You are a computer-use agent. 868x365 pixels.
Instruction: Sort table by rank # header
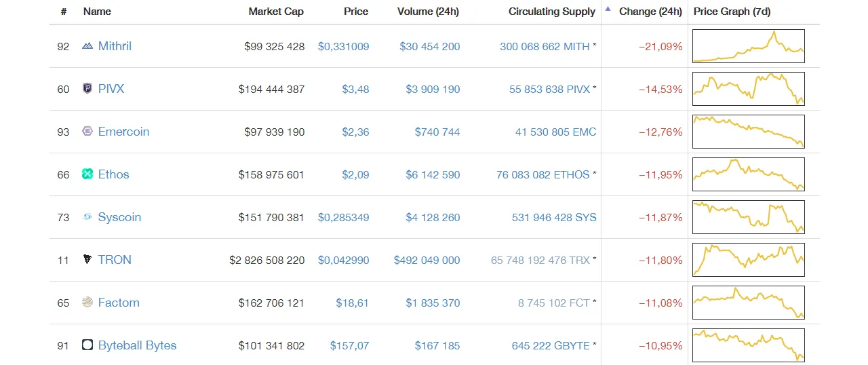pyautogui.click(x=64, y=12)
